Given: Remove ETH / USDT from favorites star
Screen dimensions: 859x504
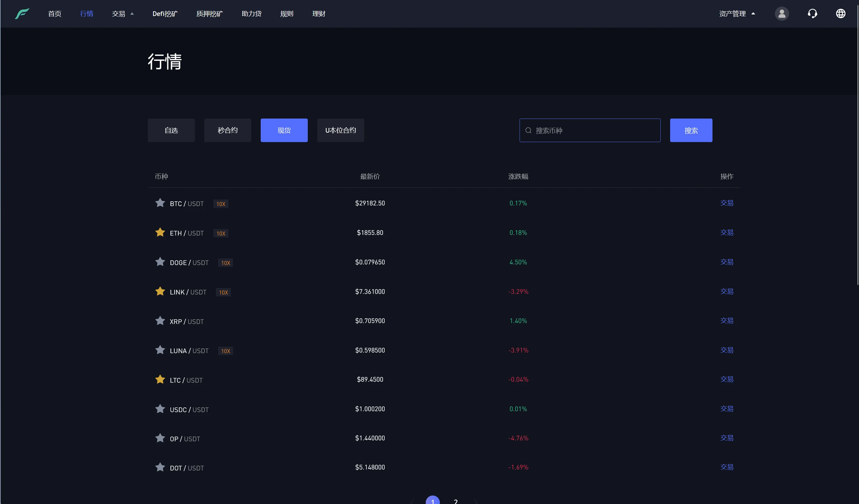Looking at the screenshot, I should click(160, 232).
